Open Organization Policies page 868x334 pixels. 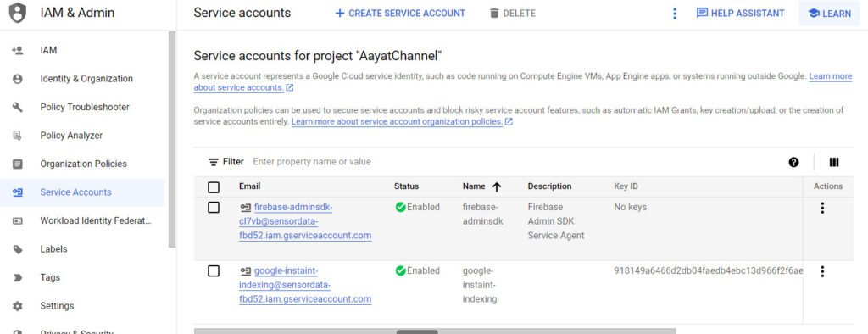pos(83,164)
